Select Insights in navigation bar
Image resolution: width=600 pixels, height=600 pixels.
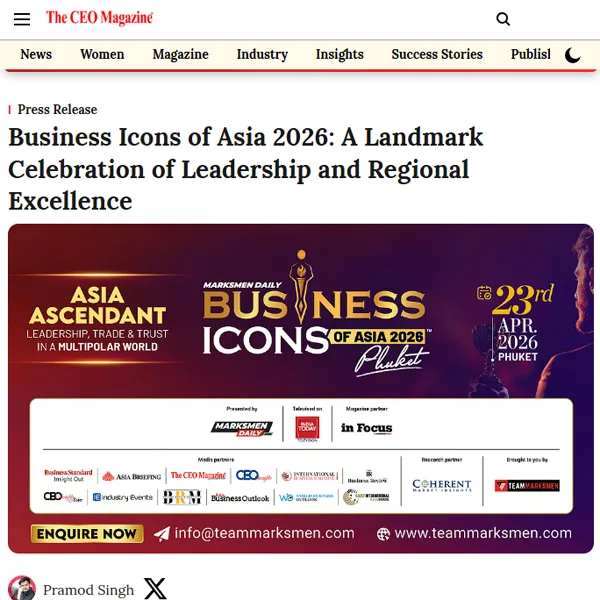pos(339,54)
